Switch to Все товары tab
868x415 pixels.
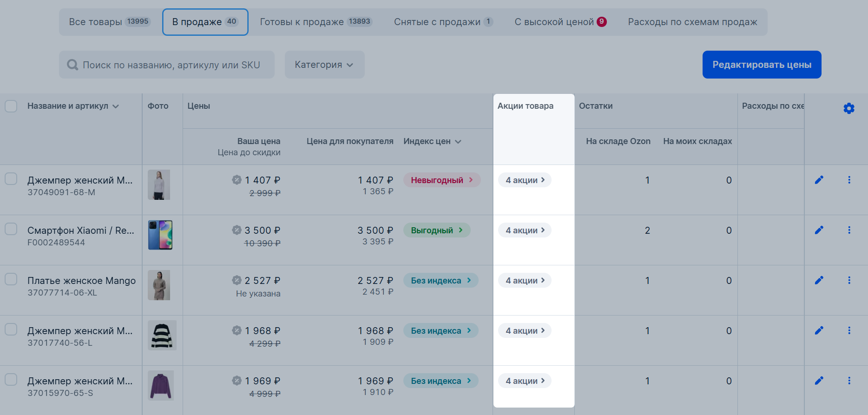pyautogui.click(x=110, y=22)
